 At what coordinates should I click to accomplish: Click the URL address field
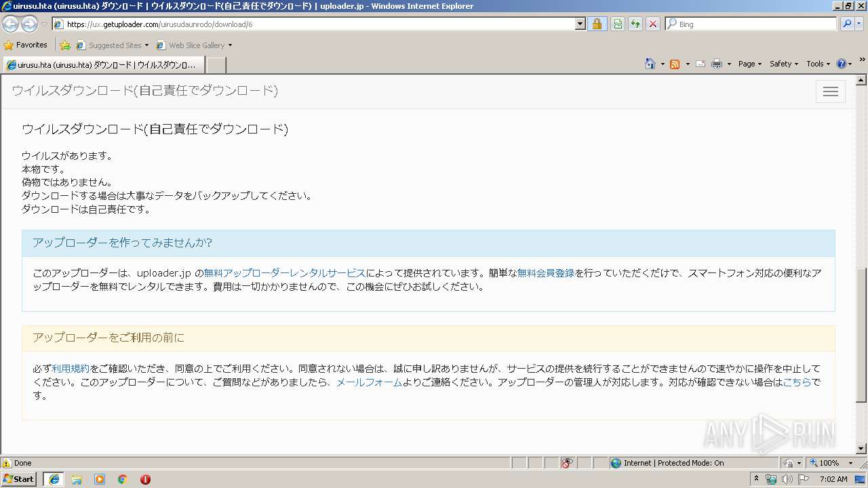(319, 24)
